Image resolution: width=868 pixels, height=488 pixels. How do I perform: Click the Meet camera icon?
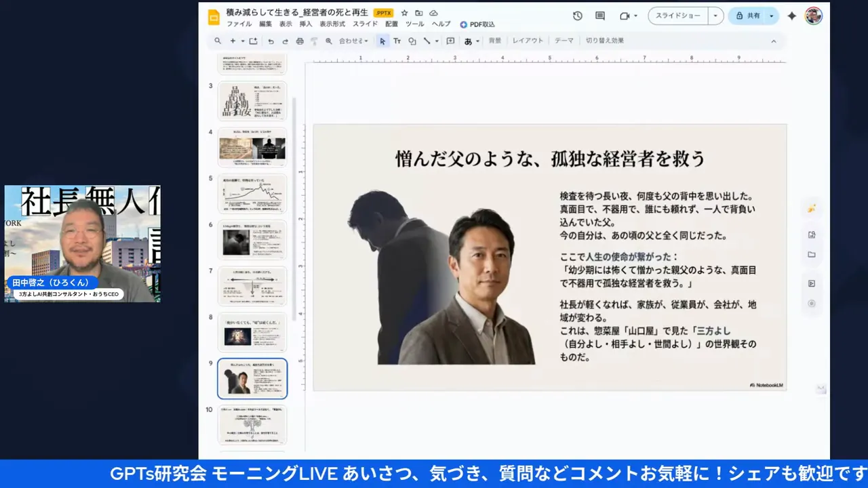[623, 15]
